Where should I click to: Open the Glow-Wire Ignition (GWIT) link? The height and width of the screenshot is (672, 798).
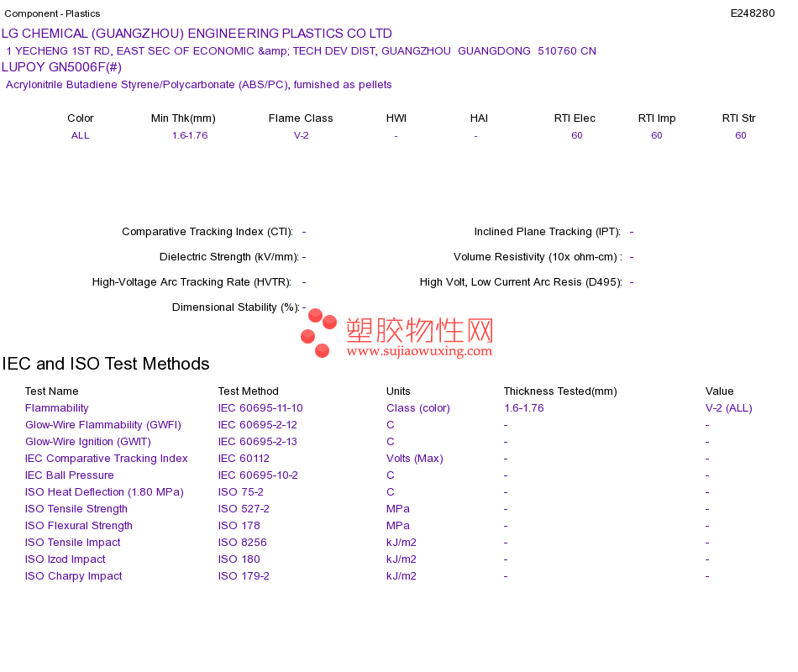pyautogui.click(x=88, y=442)
